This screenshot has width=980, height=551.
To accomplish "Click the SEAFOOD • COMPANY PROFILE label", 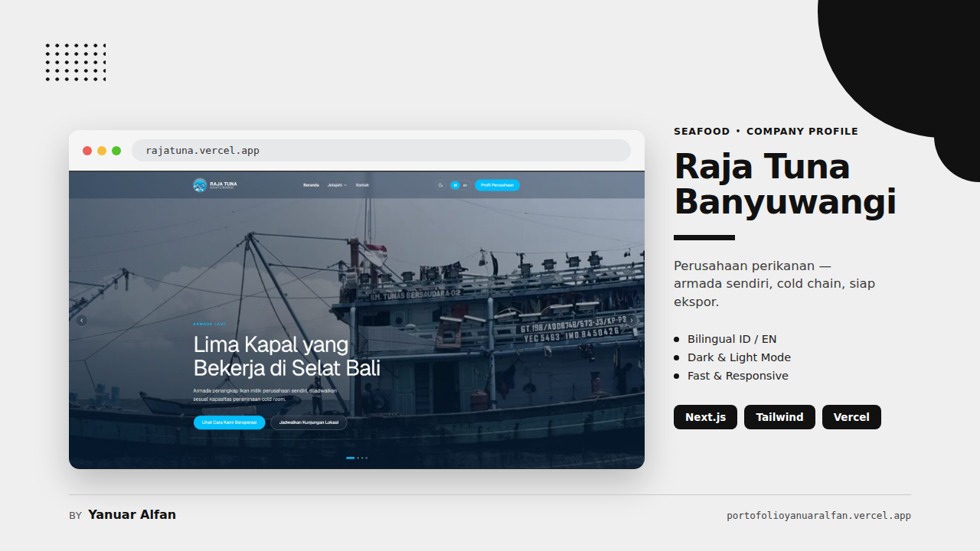I will pos(766,132).
